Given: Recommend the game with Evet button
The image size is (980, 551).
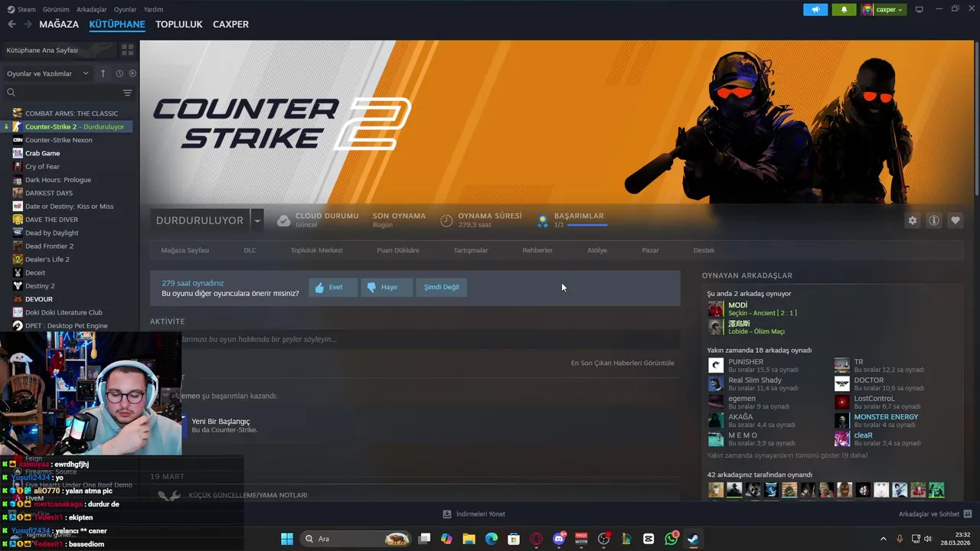Looking at the screenshot, I should pos(333,287).
